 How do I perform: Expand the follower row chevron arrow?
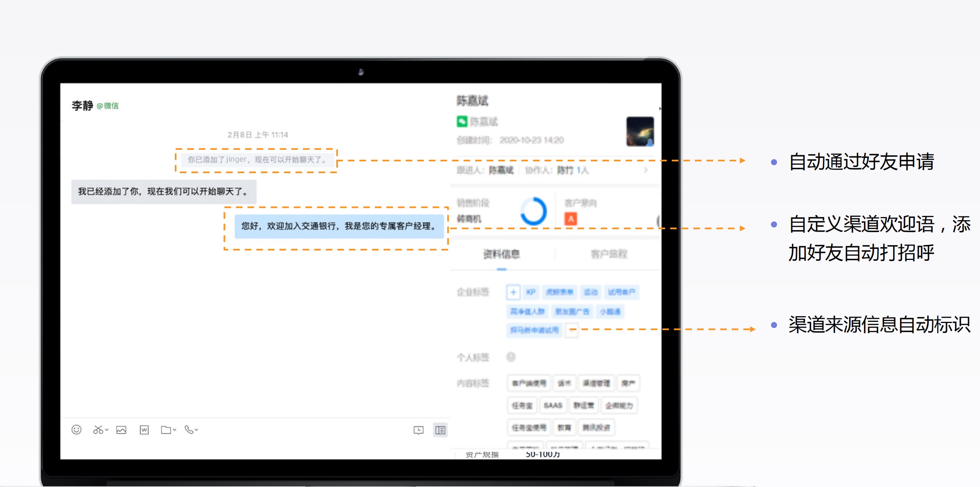646,170
